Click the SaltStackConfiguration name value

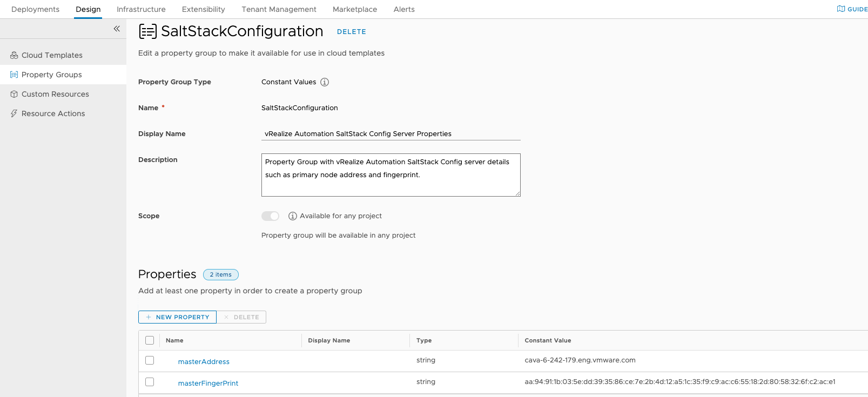click(x=300, y=108)
